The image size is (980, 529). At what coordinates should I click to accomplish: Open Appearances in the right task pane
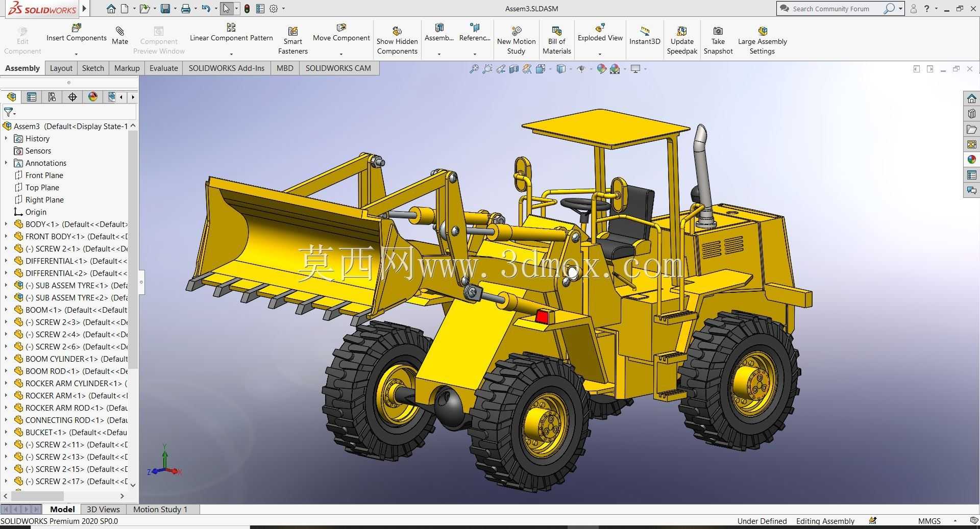(x=971, y=160)
